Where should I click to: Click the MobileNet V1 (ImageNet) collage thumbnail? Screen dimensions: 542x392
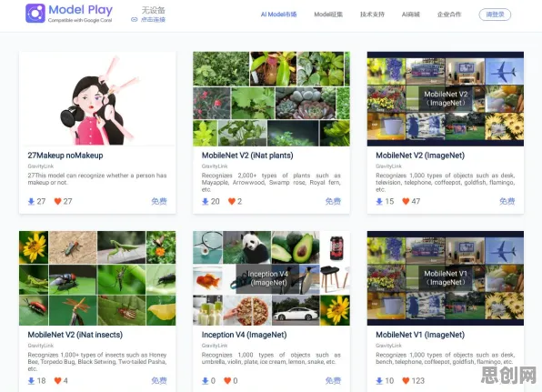[446, 278]
